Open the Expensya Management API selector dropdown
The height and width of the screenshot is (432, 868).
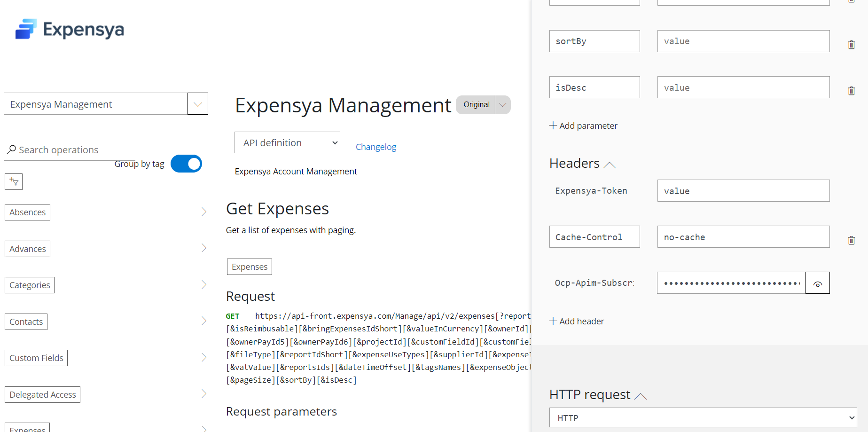[x=197, y=104]
